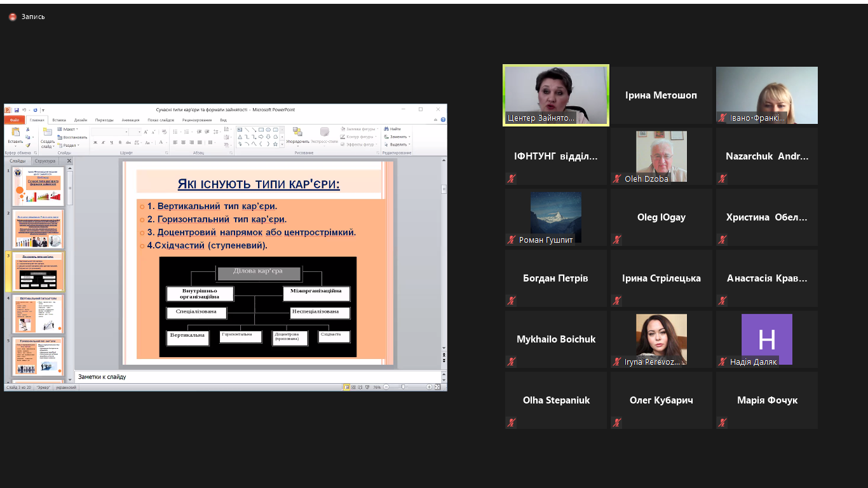Toggle bold Ж formatting

(x=95, y=142)
